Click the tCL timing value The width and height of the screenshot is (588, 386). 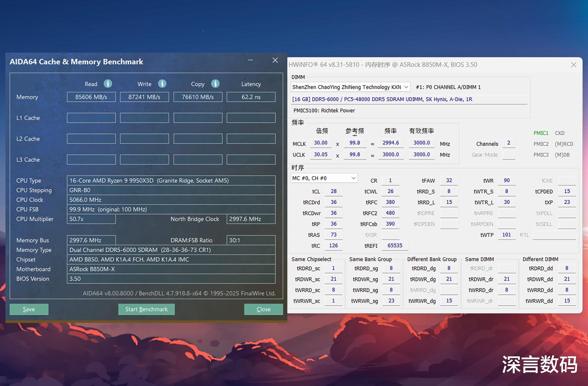pos(333,191)
